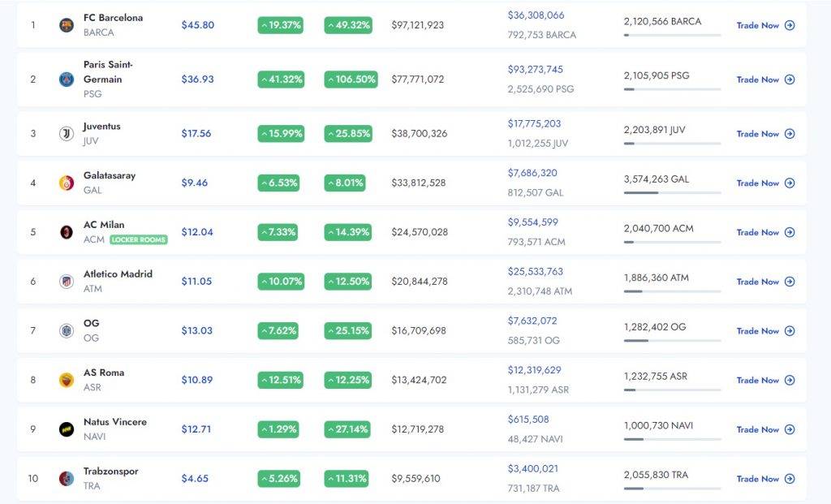Select the Natus Vincere token name

click(115, 422)
